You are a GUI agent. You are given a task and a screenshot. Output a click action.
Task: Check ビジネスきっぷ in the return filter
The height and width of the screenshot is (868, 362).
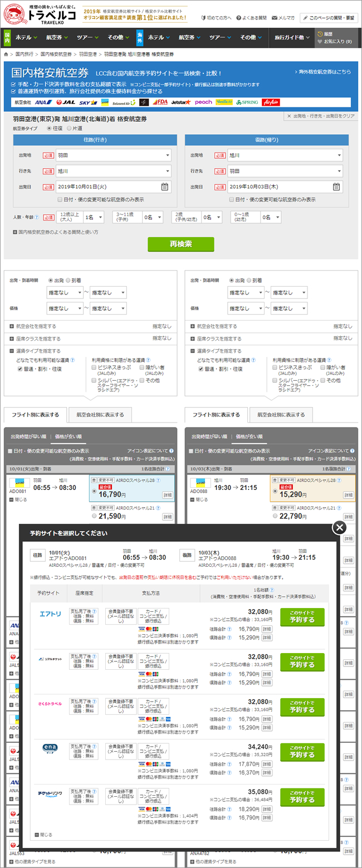(275, 368)
